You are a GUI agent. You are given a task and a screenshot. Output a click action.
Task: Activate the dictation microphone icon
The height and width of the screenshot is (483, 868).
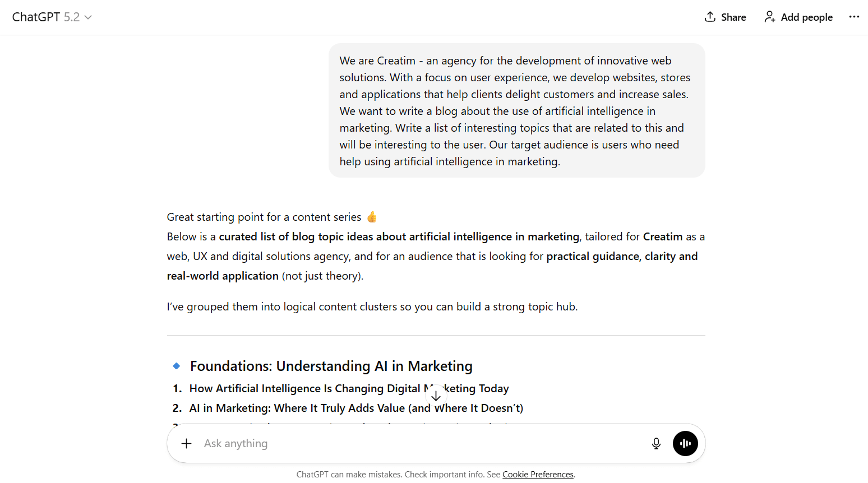pos(656,443)
